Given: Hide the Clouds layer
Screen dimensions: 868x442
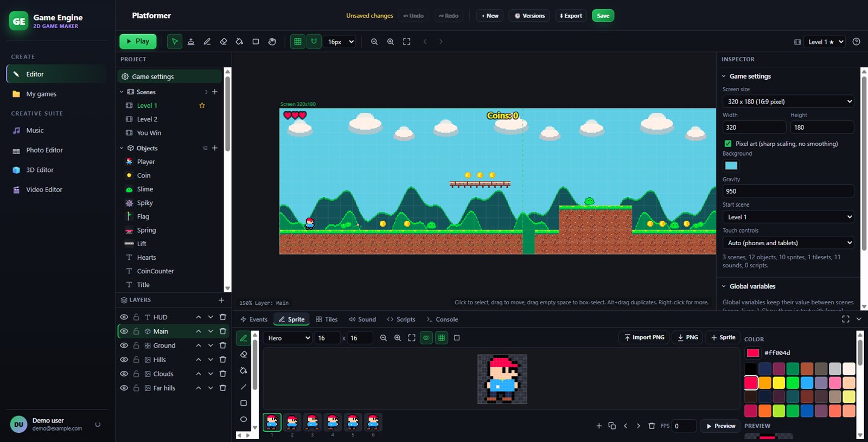Looking at the screenshot, I should (124, 374).
